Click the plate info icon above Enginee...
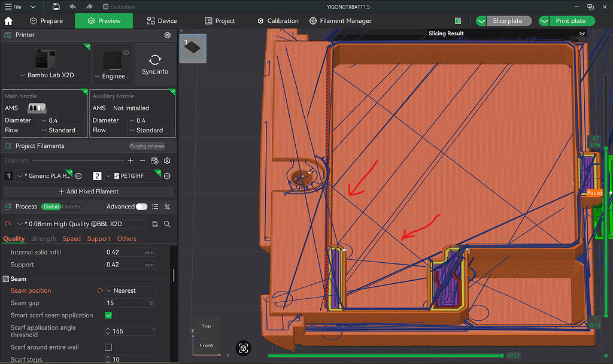This screenshot has height=364, width=613. tap(126, 53)
